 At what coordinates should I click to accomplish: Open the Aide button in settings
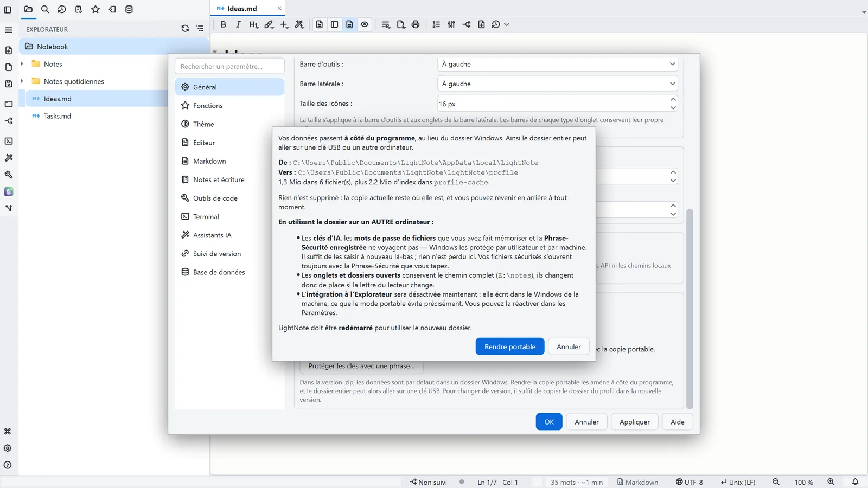(678, 422)
